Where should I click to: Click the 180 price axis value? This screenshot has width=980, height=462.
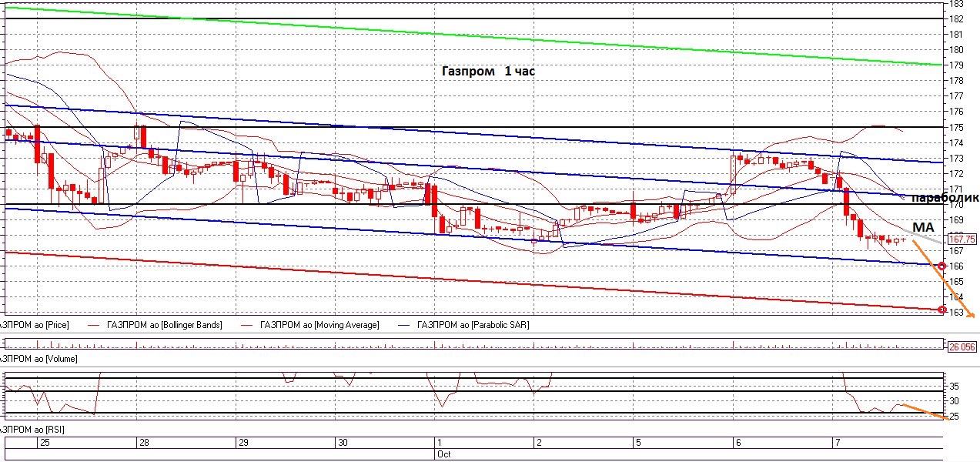(x=957, y=50)
